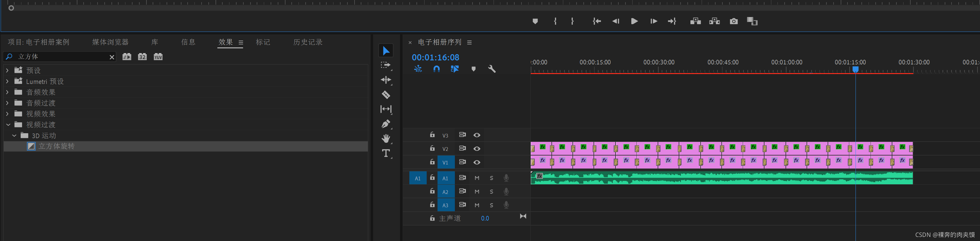Toggle Linked Selection in the timeline
Image resolution: width=980 pixels, height=241 pixels.
click(455, 69)
